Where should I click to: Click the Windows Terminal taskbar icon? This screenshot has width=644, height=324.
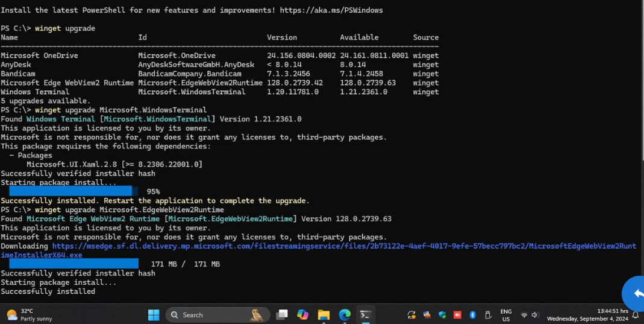click(366, 315)
